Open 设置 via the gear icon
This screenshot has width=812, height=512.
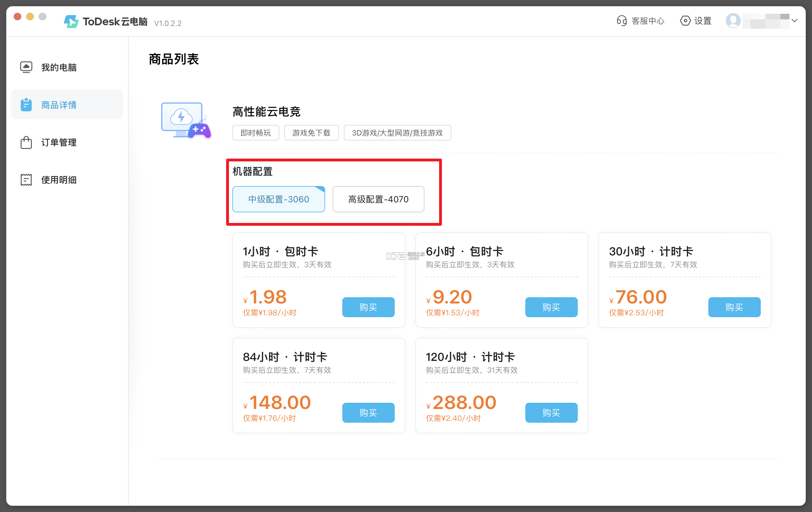(685, 21)
